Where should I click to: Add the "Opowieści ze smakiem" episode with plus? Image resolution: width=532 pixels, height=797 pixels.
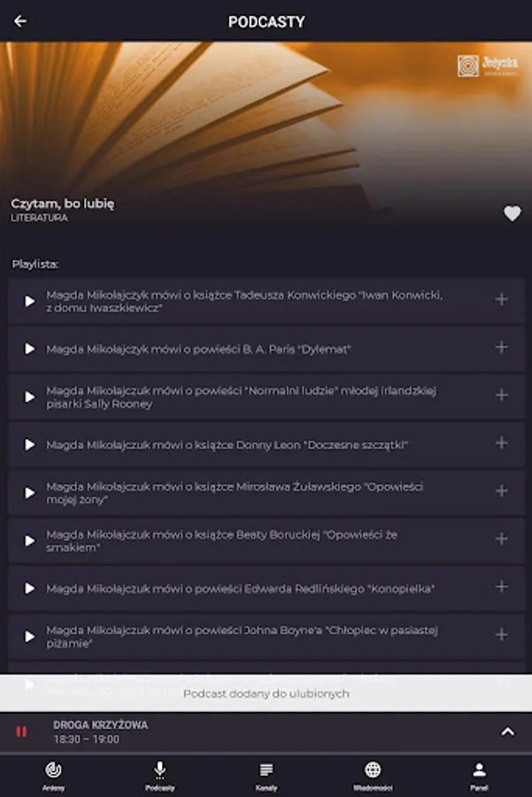502,538
